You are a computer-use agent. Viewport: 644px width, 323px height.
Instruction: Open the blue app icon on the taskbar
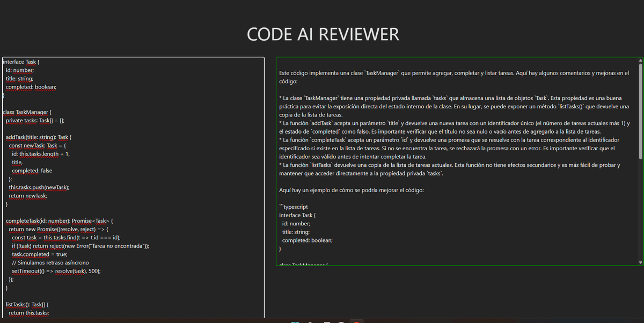click(295, 321)
